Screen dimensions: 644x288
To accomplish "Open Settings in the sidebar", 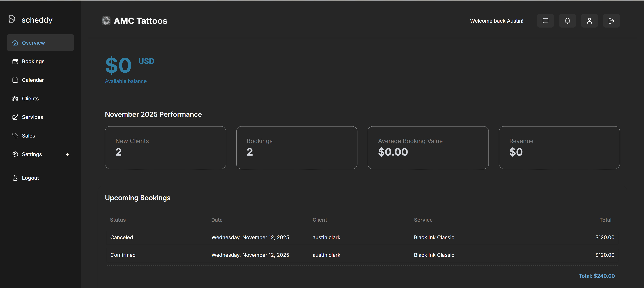I will (x=32, y=155).
